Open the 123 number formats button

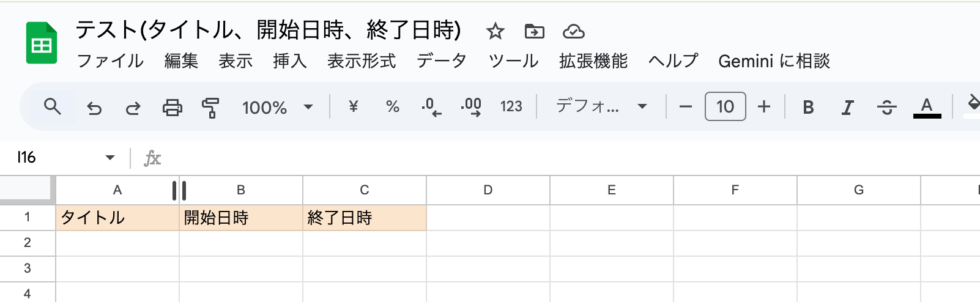coord(511,107)
